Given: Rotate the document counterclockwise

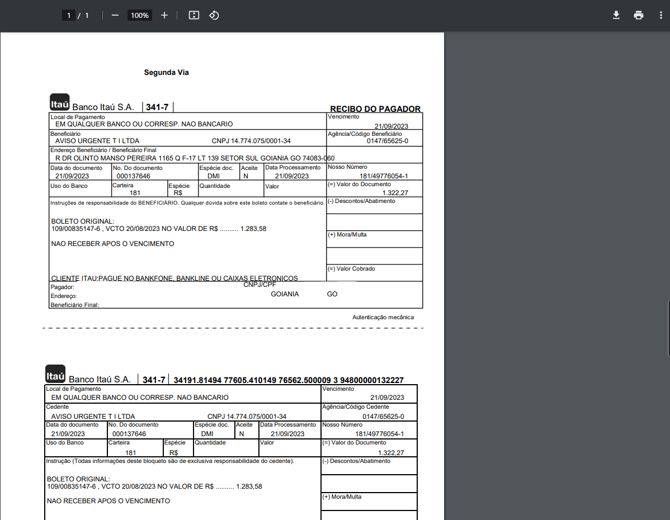Looking at the screenshot, I should click(x=214, y=15).
